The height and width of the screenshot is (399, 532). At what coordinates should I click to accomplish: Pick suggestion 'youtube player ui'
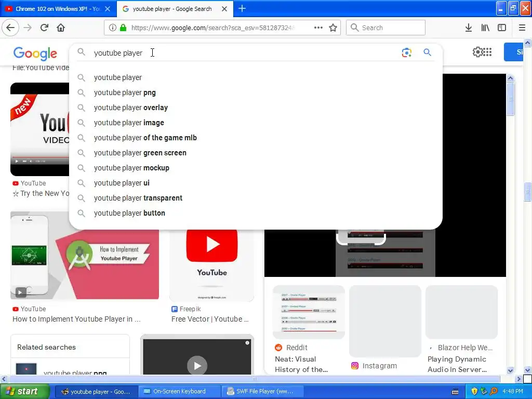point(256,183)
